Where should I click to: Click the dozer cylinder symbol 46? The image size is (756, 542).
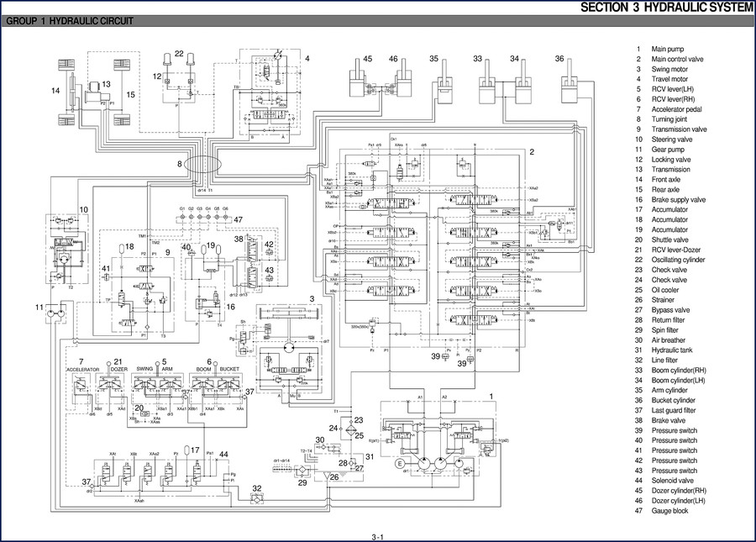(x=403, y=78)
